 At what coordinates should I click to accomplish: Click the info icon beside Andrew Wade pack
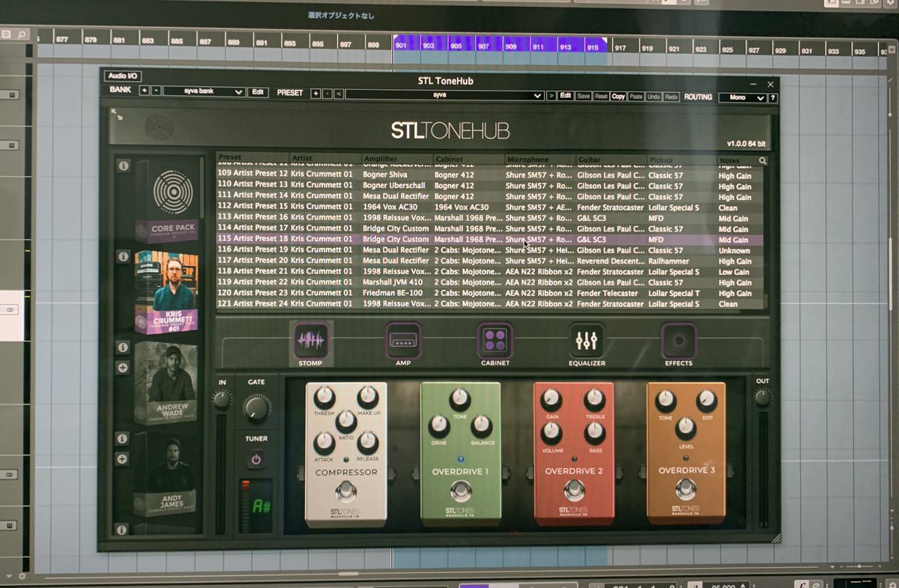[x=123, y=348]
